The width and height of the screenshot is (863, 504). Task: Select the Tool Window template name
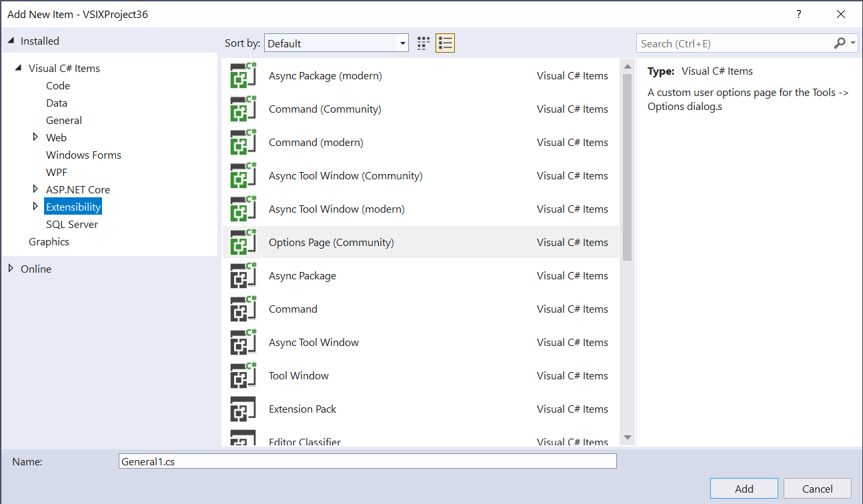(299, 375)
